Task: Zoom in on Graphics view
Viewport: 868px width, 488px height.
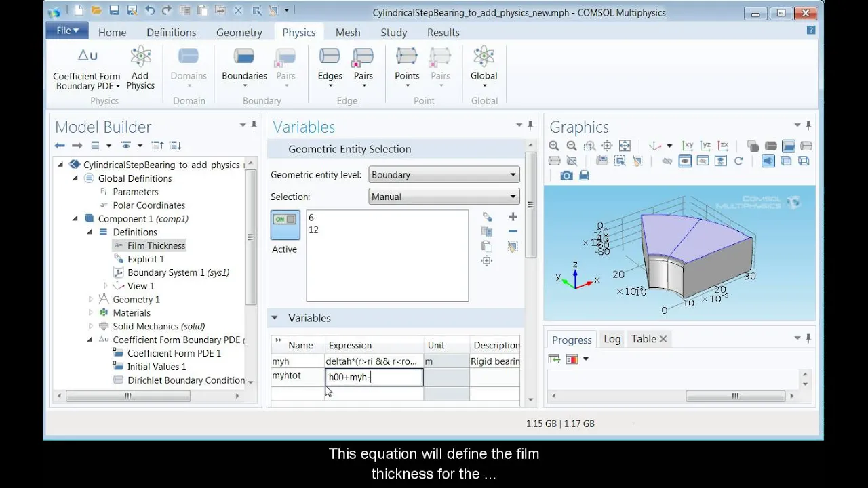Action: coord(554,146)
